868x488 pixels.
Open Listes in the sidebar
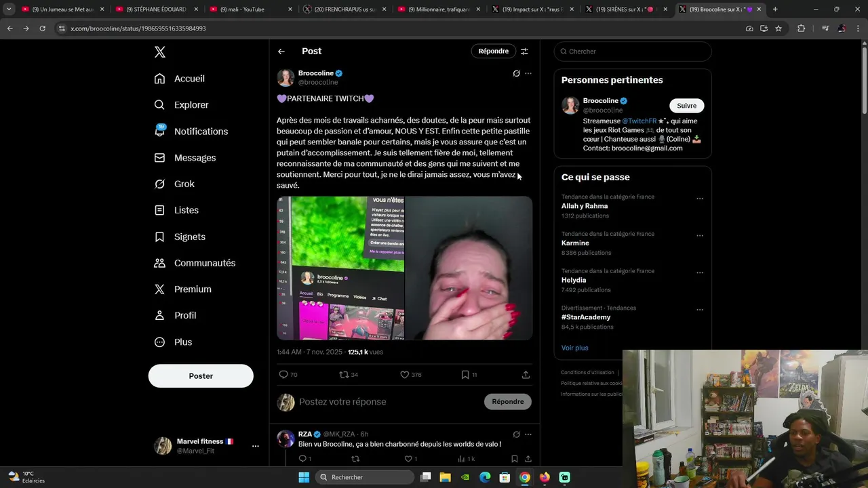click(176, 210)
